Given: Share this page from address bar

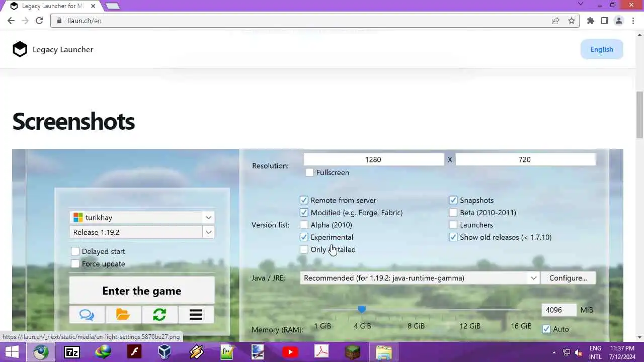Looking at the screenshot, I should (555, 21).
